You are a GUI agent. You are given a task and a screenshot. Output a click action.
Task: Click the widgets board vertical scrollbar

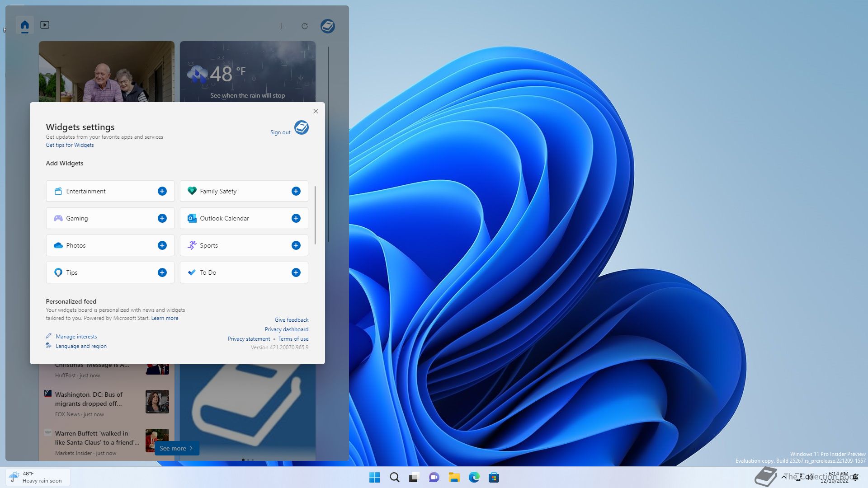point(329,144)
